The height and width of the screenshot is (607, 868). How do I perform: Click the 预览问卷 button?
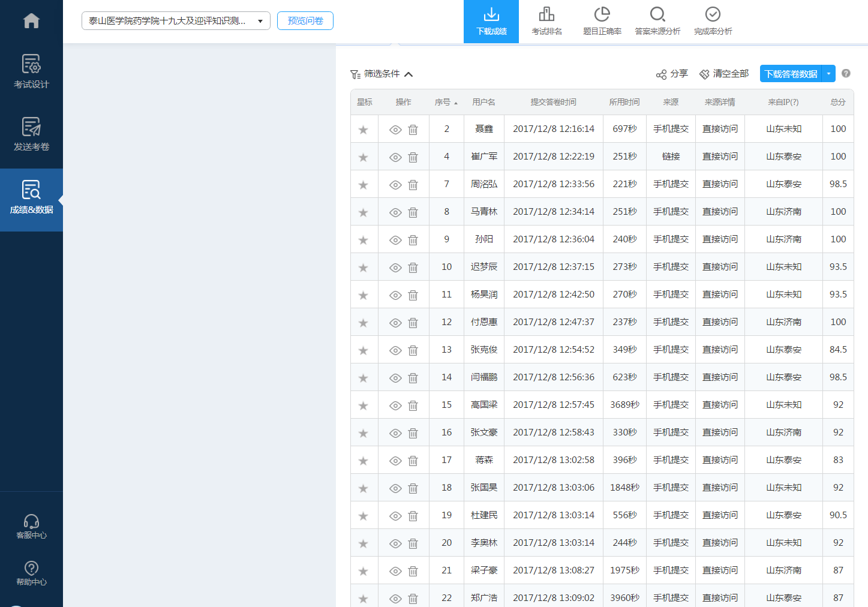pyautogui.click(x=305, y=21)
